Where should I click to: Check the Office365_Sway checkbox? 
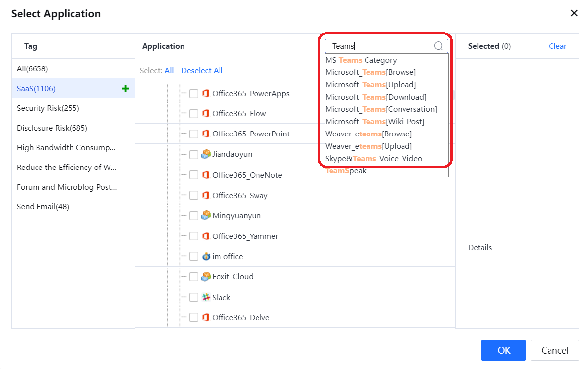pos(194,195)
